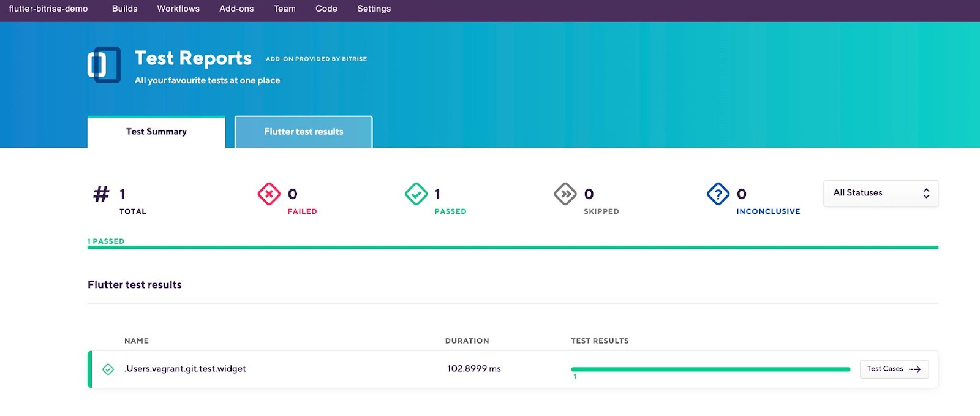Click the INCONCLUSIVE label
The width and height of the screenshot is (980, 416).
(x=768, y=211)
